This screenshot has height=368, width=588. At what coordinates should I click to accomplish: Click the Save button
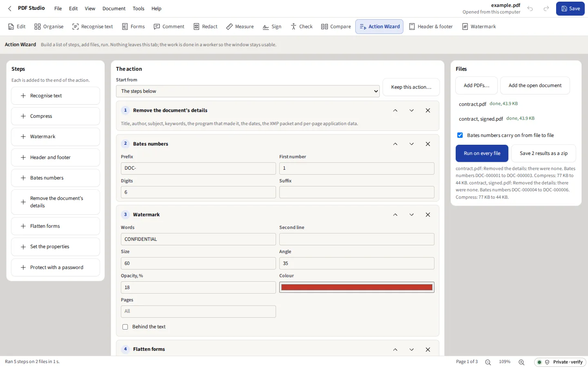click(570, 9)
